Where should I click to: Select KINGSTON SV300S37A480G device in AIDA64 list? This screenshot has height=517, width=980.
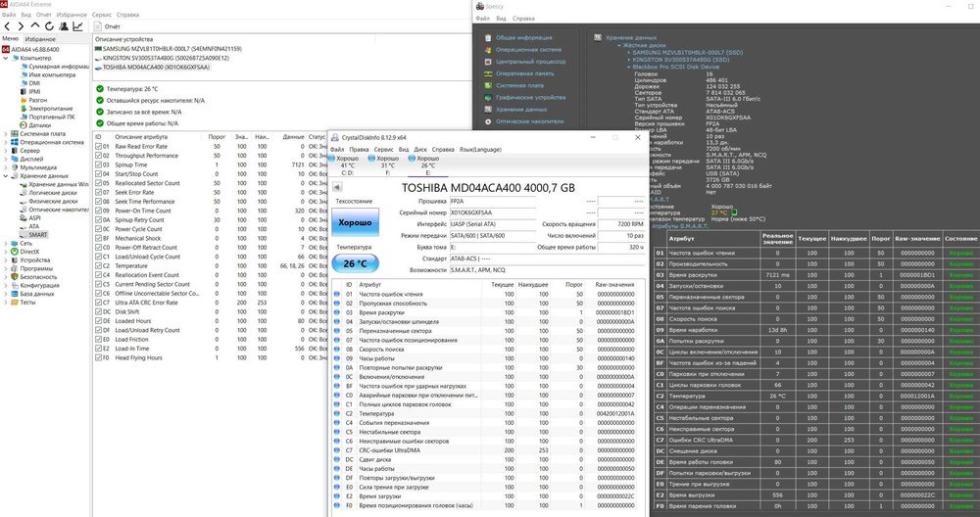click(x=166, y=58)
